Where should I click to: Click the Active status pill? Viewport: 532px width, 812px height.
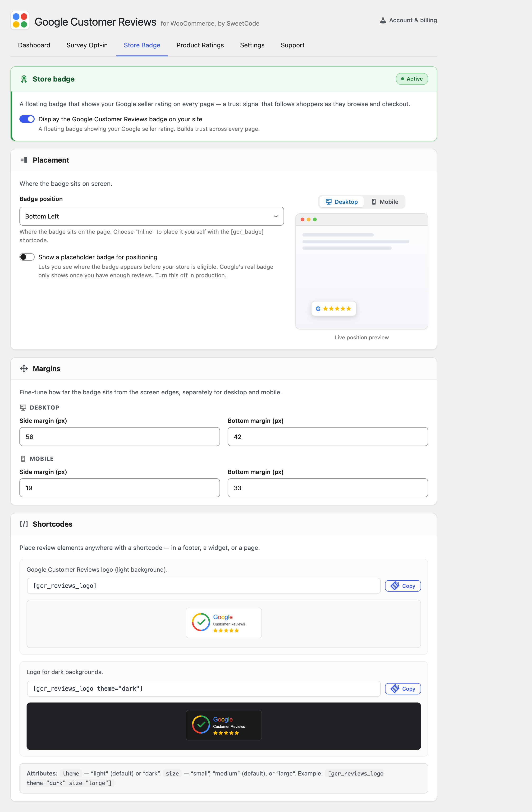click(412, 79)
